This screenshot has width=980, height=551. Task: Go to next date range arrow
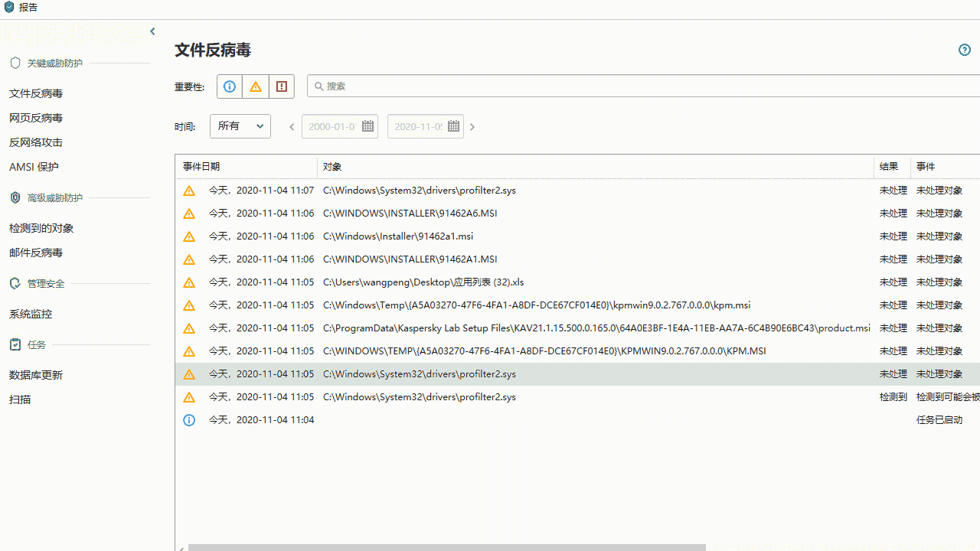coord(472,127)
